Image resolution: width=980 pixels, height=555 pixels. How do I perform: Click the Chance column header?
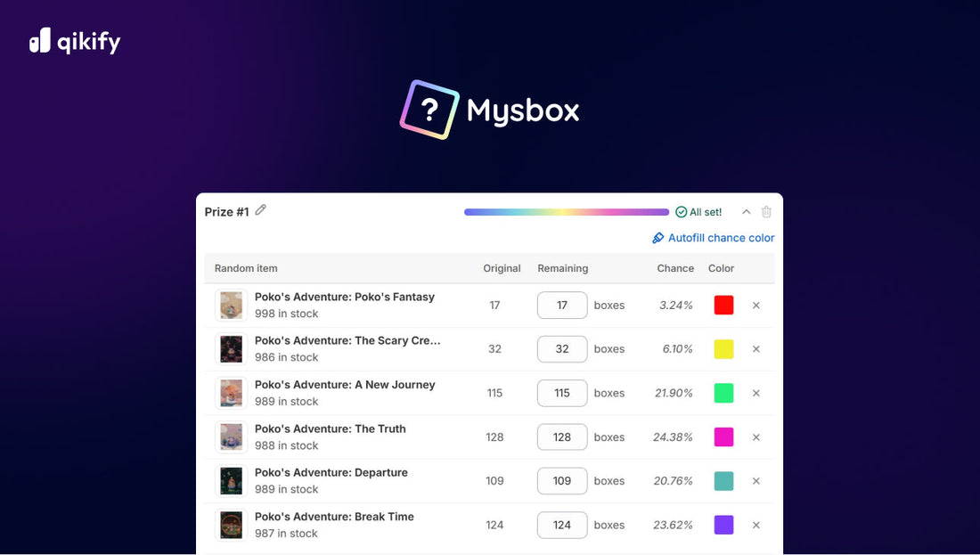[x=675, y=268]
